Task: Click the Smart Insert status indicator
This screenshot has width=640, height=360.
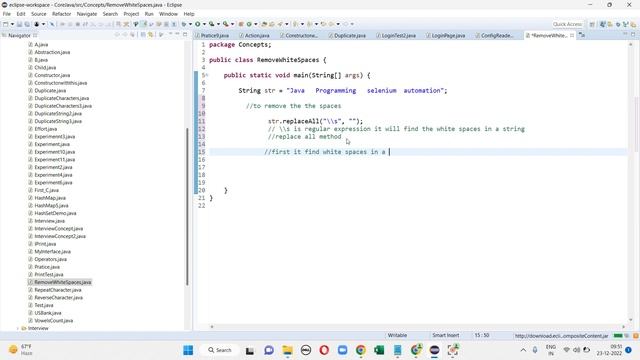Action: (x=446, y=335)
